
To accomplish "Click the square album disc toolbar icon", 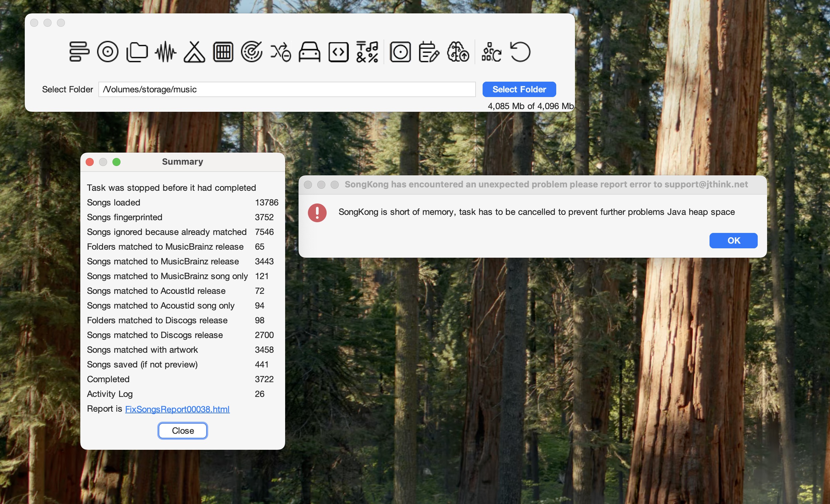I will pyautogui.click(x=400, y=52).
